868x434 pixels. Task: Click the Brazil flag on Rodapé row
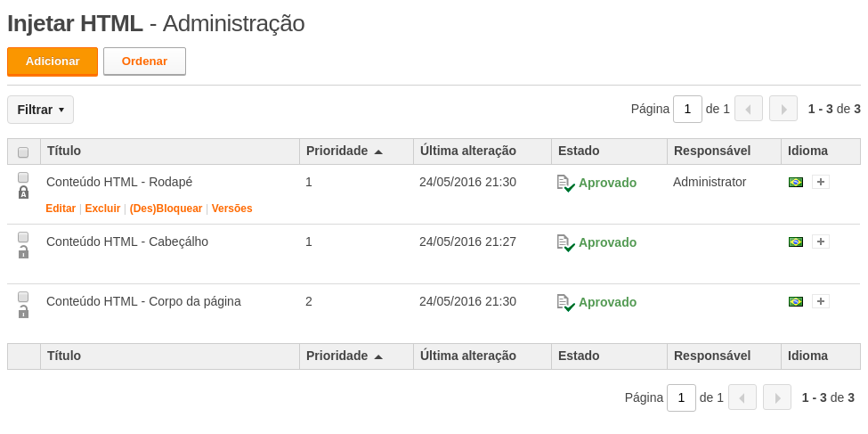click(x=796, y=182)
